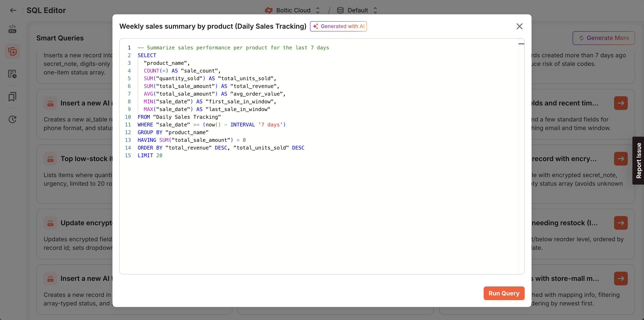Viewport: 644px width, 320px height.
Task: Click the database icon next to Default
Action: pos(340,10)
